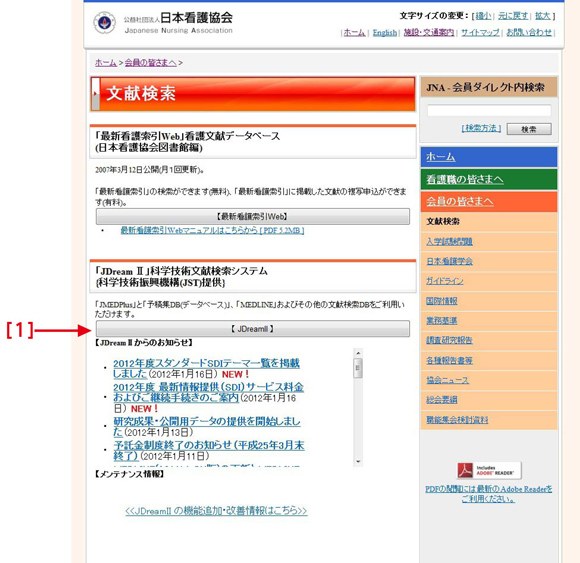The height and width of the screenshot is (563, 580).
Task: Shrink text size with 縮小 link
Action: click(x=483, y=16)
